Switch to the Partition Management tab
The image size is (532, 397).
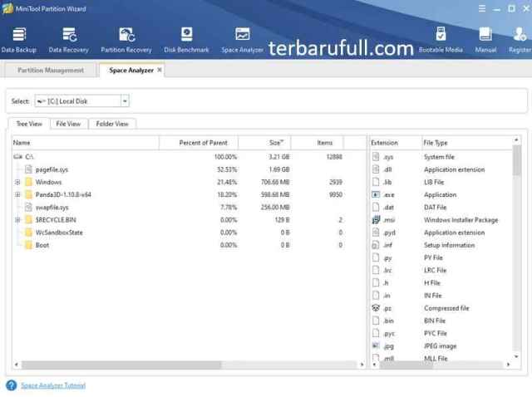(51, 70)
